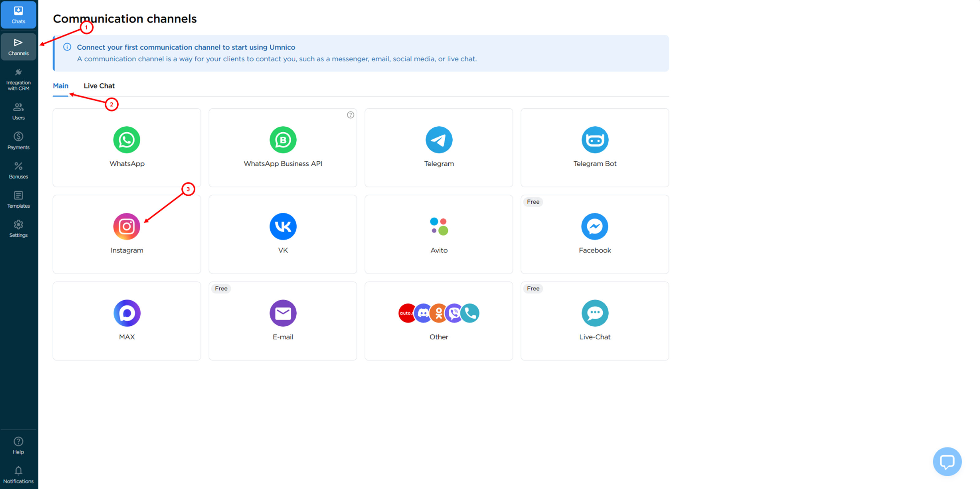Open the Chats section in the sidebar
This screenshot has width=980, height=489.
pos(18,14)
